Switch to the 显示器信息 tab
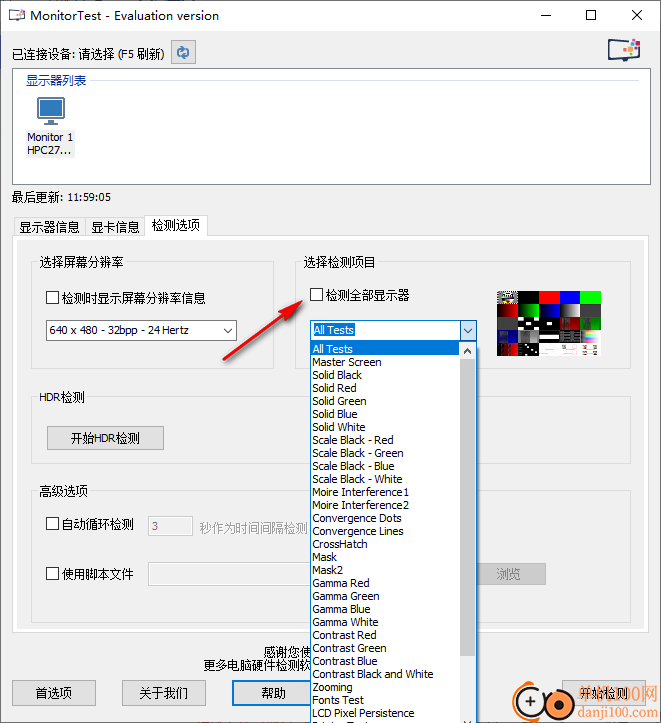Screen dimensions: 661x723 49,227
